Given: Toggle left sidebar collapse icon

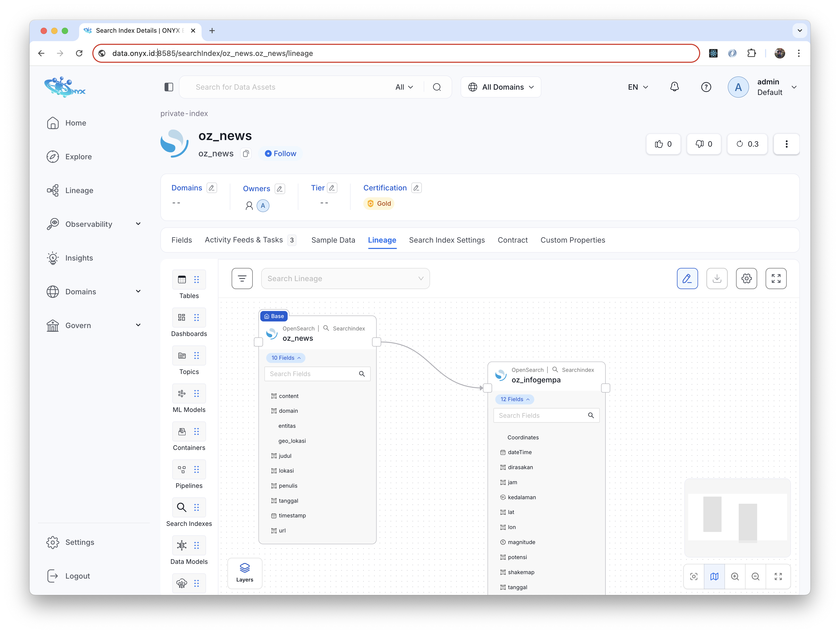Looking at the screenshot, I should pos(169,87).
